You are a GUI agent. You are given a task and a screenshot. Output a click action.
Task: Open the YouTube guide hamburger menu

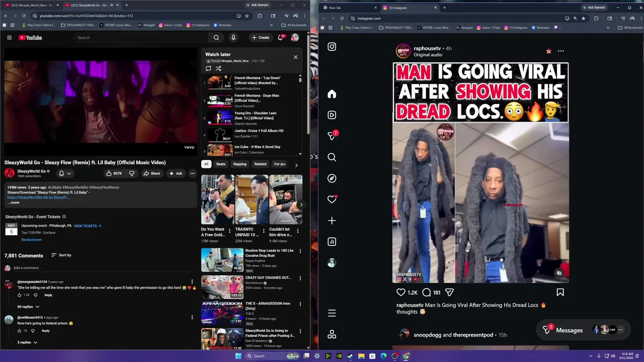(x=9, y=38)
